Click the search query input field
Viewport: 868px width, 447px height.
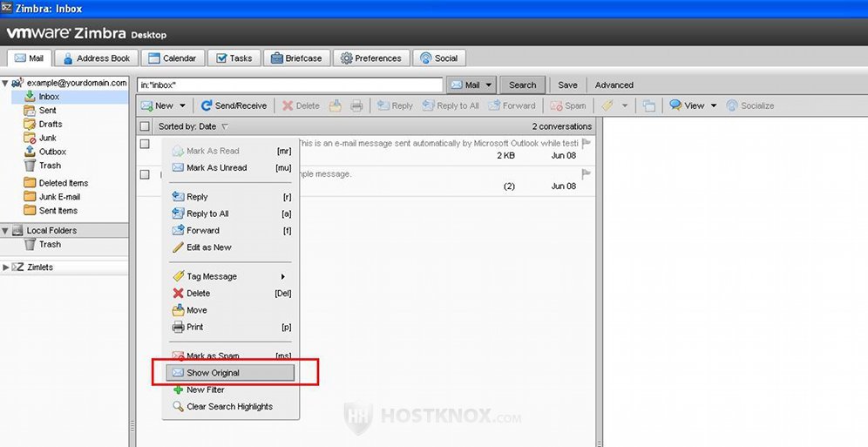click(289, 85)
